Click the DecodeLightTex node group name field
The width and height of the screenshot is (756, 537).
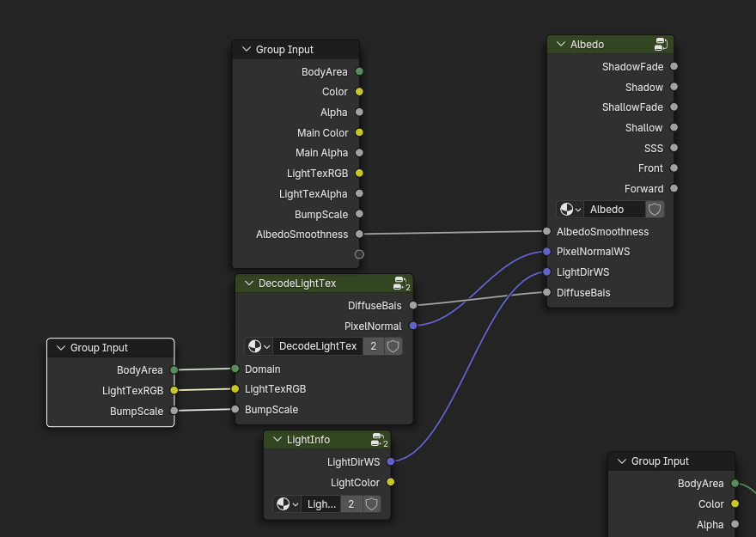(317, 346)
